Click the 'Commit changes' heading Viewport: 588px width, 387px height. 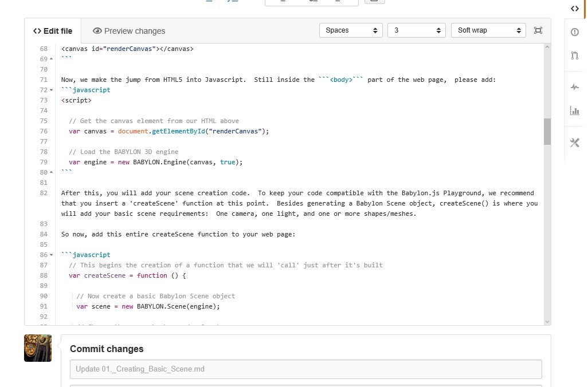point(107,349)
